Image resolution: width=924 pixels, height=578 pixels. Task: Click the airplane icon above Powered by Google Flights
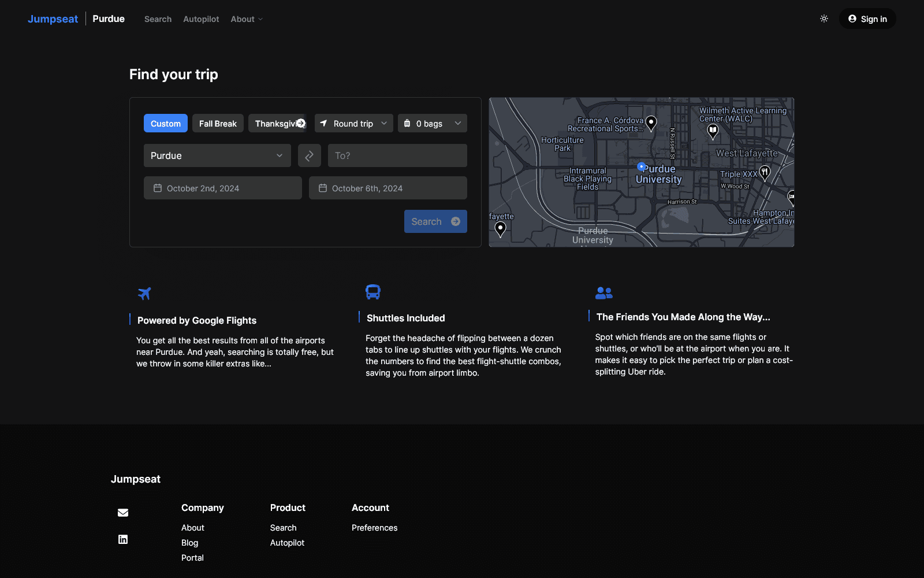(x=144, y=294)
